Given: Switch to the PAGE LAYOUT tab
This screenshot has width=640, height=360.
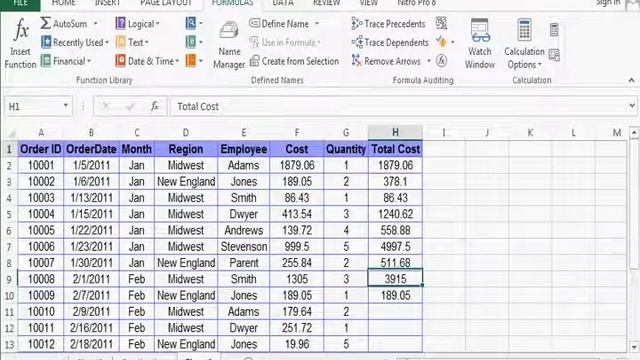Looking at the screenshot, I should [166, 3].
